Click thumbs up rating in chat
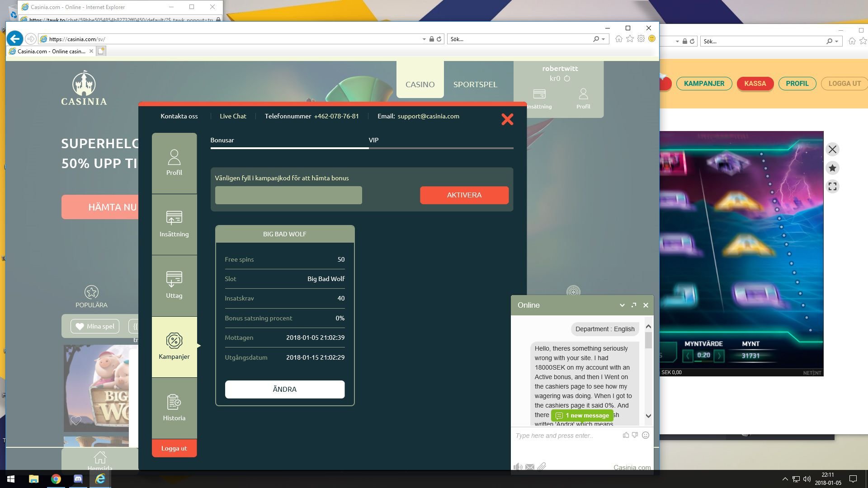The height and width of the screenshot is (488, 868). [626, 435]
